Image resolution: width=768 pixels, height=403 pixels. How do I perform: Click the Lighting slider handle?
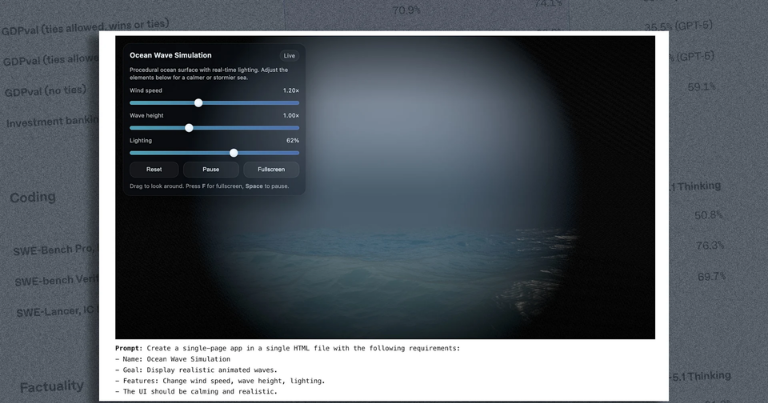coord(234,153)
